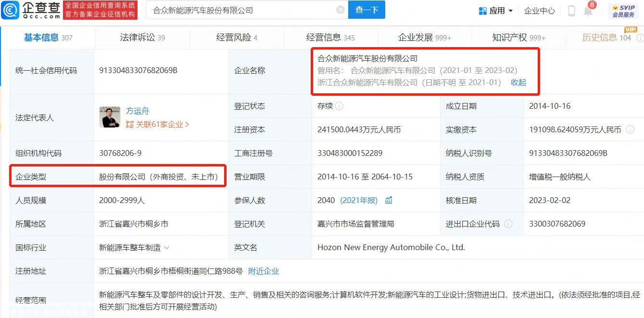Click credit code 91330483307682069B value
644x318 pixels.
click(138, 70)
